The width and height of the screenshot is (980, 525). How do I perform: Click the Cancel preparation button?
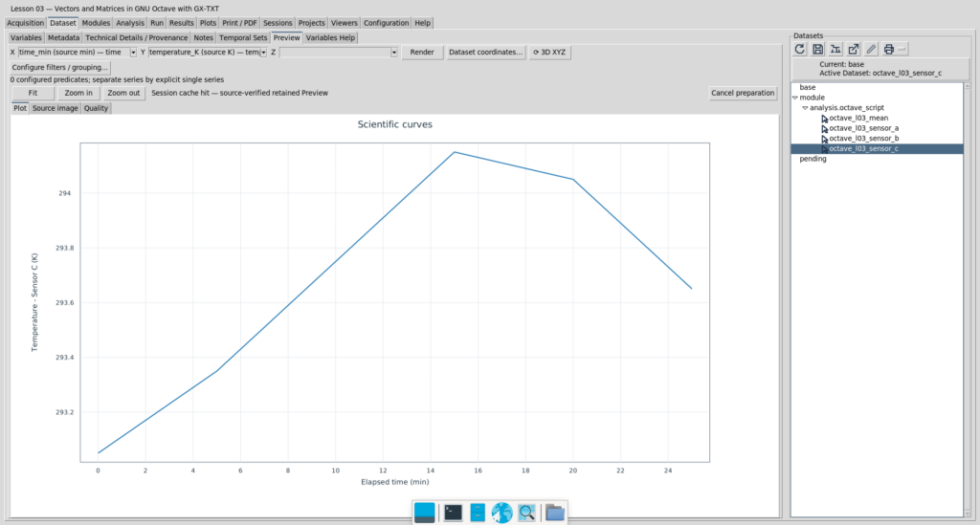tap(743, 93)
